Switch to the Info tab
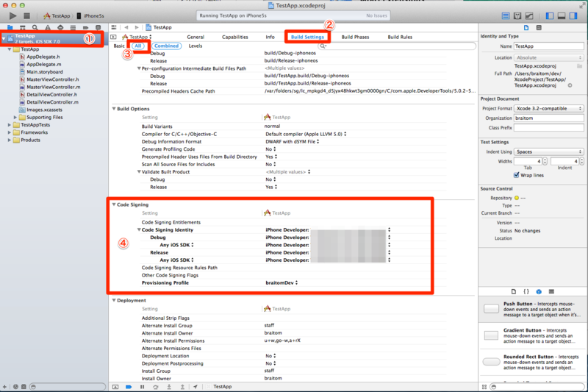This screenshot has height=392, width=588. pos(270,37)
